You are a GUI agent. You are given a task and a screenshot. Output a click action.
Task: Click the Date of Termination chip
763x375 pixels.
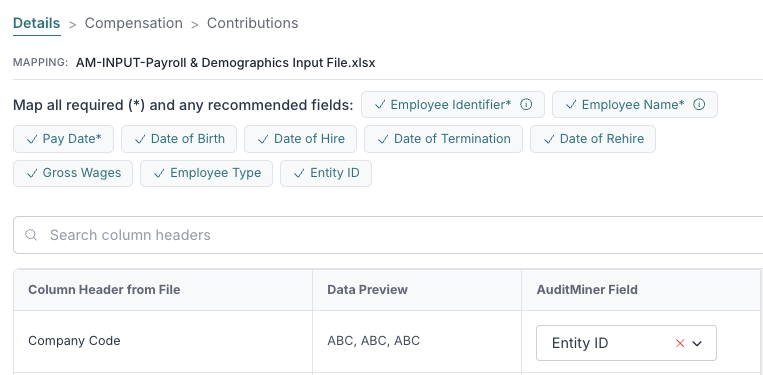[x=443, y=139]
